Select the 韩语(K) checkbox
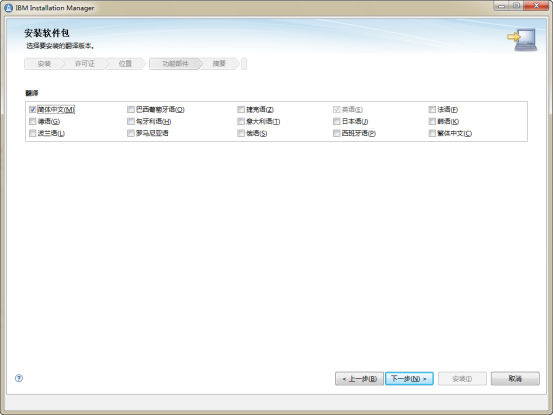The image size is (553, 415). 432,122
